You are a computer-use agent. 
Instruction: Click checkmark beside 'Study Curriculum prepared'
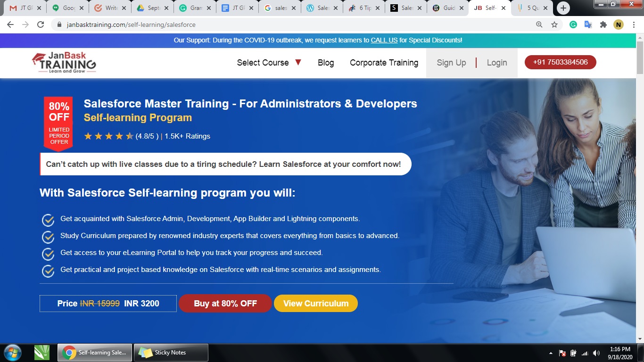[x=48, y=237]
